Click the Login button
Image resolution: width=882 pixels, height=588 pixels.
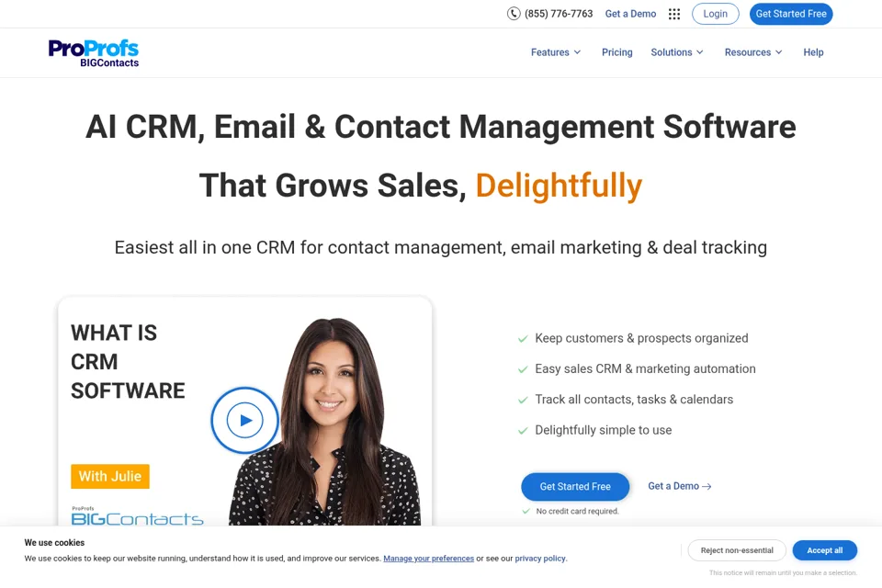716,14
